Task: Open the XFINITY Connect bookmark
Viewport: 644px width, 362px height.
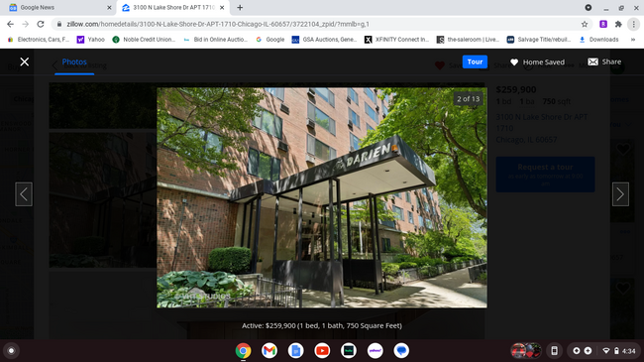Action: click(x=396, y=40)
